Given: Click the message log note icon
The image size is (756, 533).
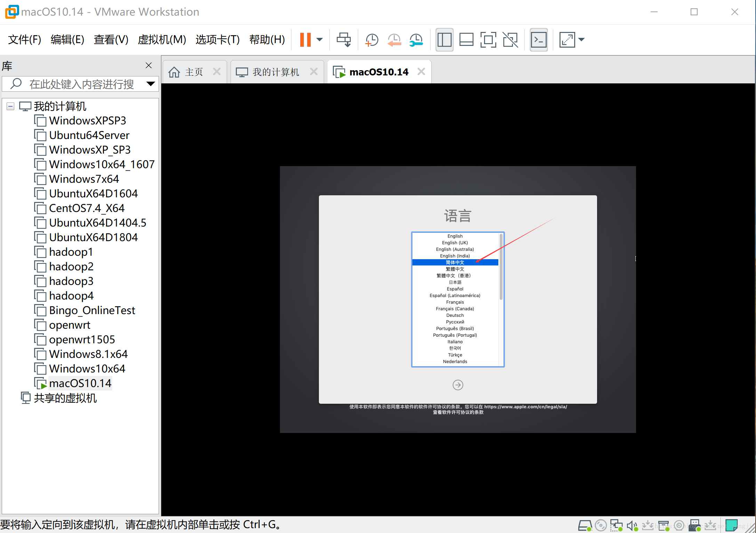Looking at the screenshot, I should coord(732,525).
